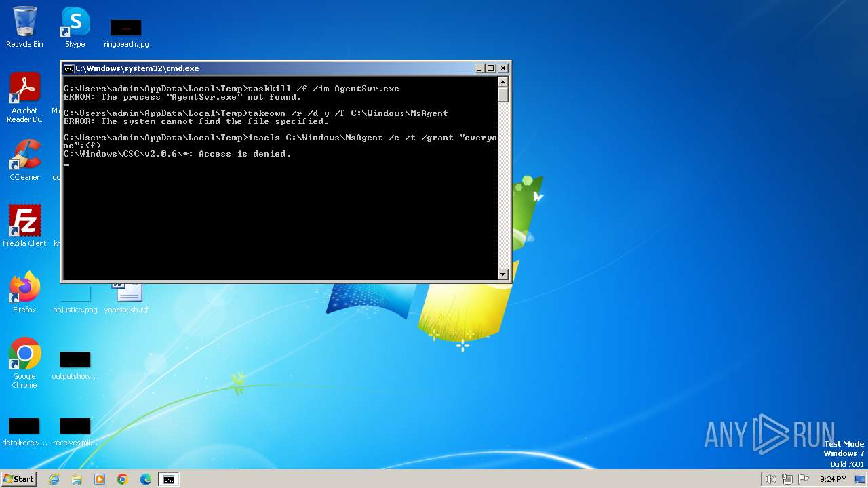Open the network status tray icon
This screenshot has width=868, height=488.
[787, 479]
